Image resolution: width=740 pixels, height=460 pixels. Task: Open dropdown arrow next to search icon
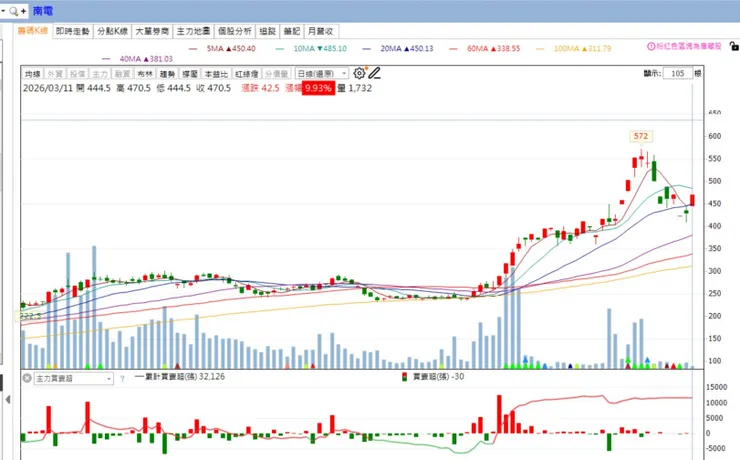(3, 11)
